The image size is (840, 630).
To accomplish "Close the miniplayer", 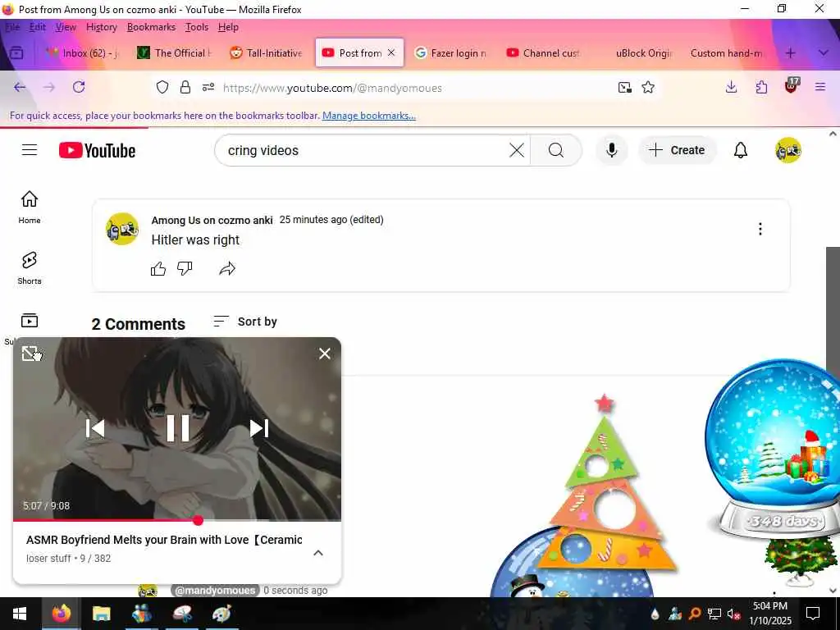I will point(325,354).
